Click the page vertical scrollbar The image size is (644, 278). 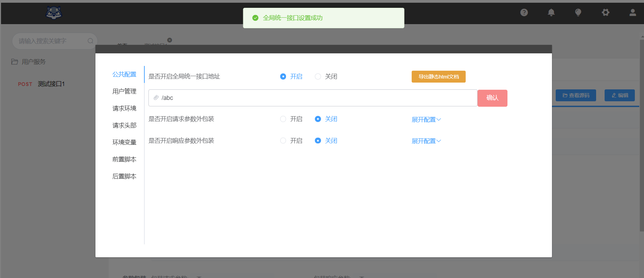642,136
